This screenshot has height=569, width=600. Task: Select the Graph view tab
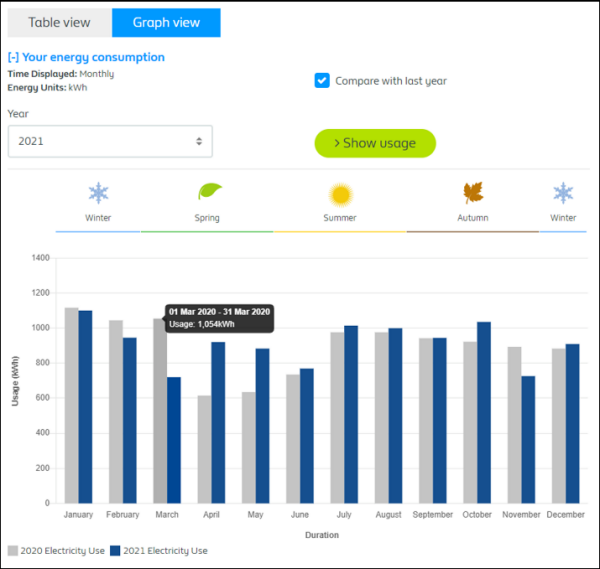(x=166, y=23)
